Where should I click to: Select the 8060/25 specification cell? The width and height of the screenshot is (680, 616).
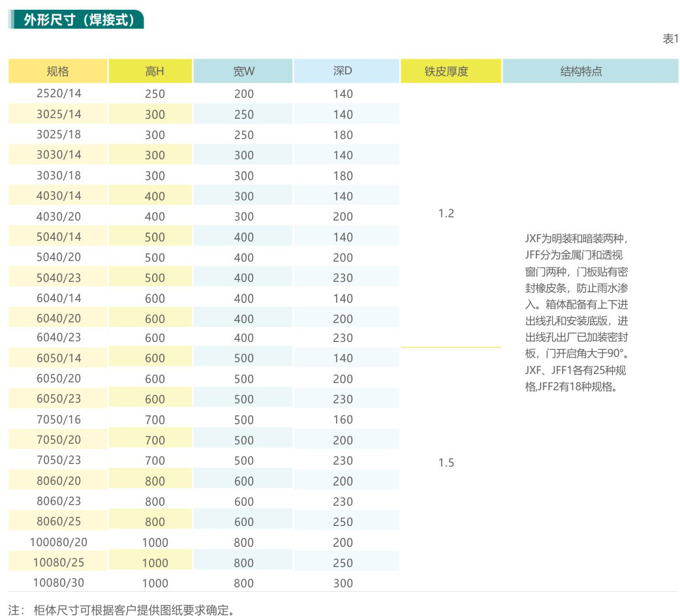pos(59,521)
